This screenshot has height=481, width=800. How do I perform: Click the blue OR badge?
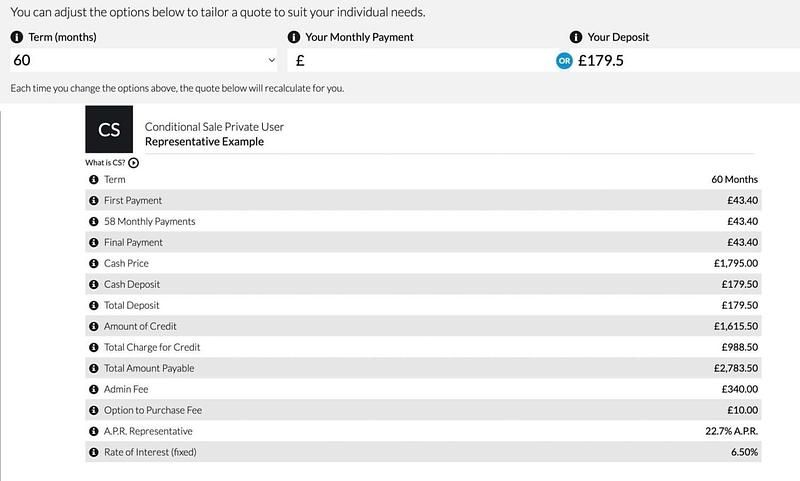(564, 60)
